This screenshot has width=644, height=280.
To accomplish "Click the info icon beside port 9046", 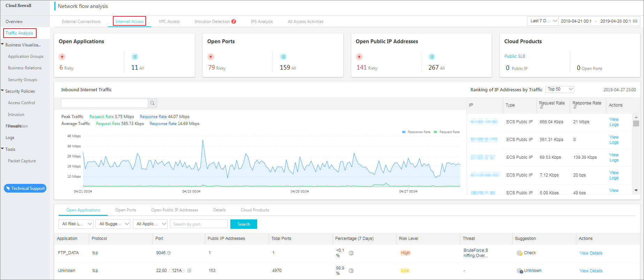I will (x=169, y=253).
